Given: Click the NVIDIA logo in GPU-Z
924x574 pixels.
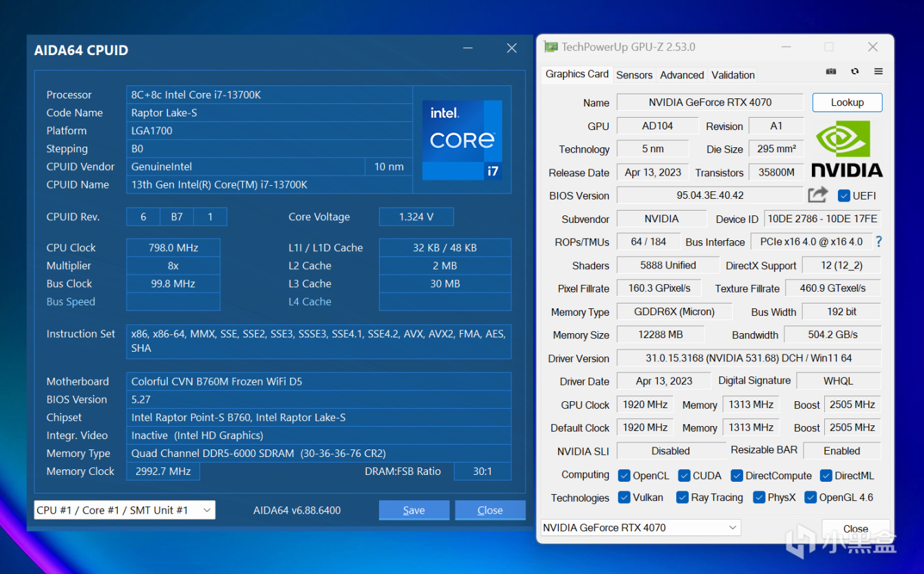Looking at the screenshot, I should pyautogui.click(x=847, y=149).
